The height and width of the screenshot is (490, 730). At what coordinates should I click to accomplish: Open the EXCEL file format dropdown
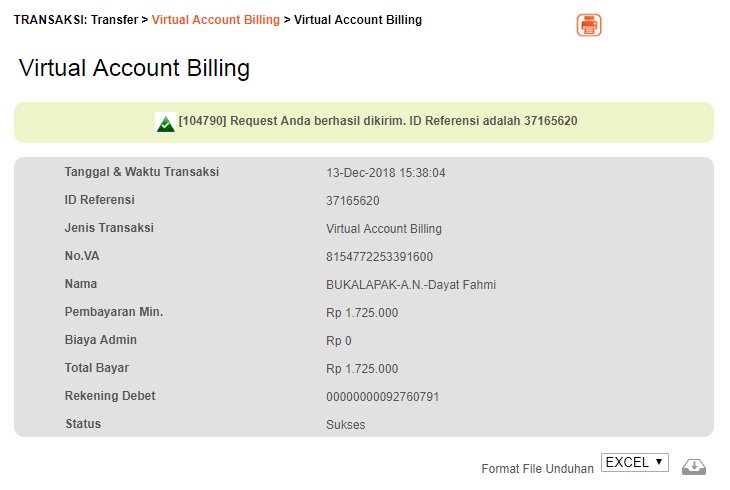(635, 462)
